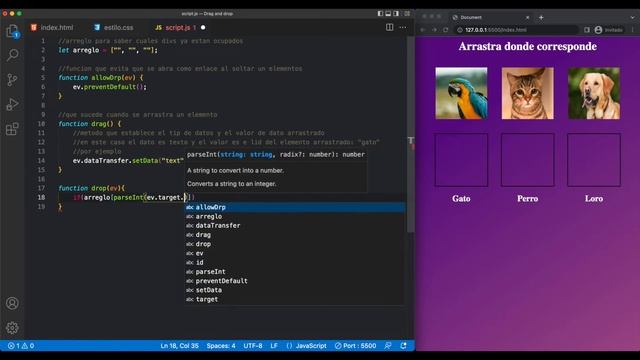Open the Extensions view
This screenshot has width=640, height=360.
(12, 129)
